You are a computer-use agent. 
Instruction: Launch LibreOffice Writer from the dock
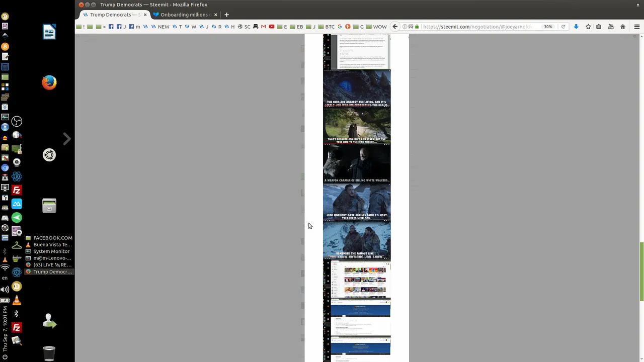click(49, 32)
